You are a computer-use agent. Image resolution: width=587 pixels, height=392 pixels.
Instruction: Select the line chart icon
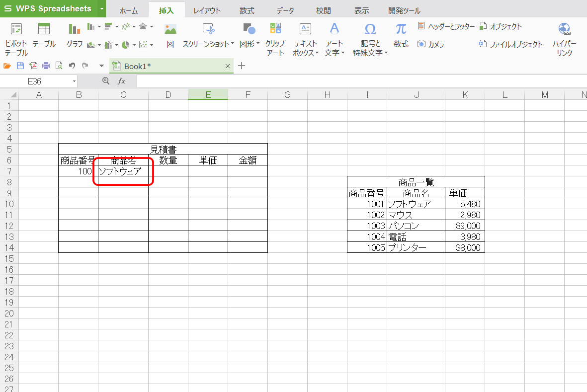[x=126, y=26]
